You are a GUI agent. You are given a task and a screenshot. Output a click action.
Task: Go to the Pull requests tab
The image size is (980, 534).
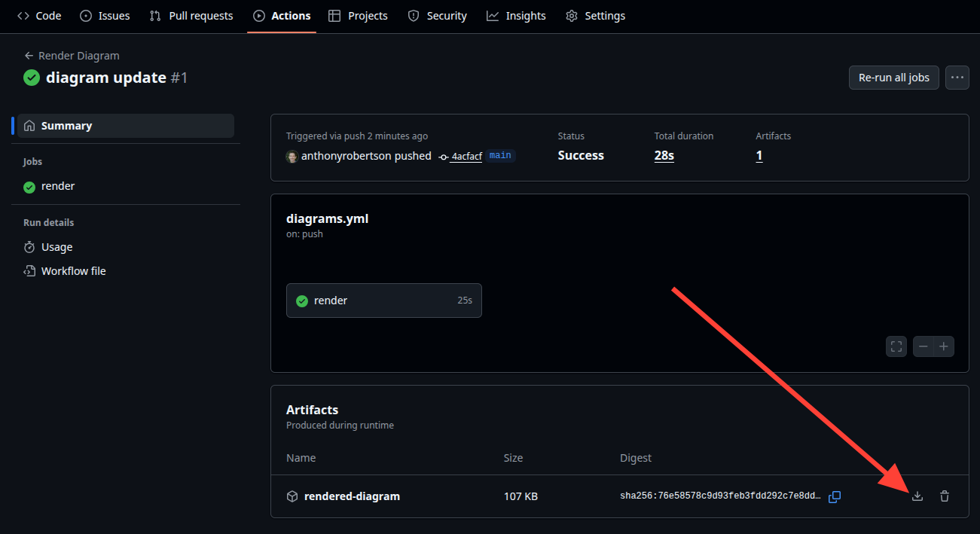click(191, 16)
